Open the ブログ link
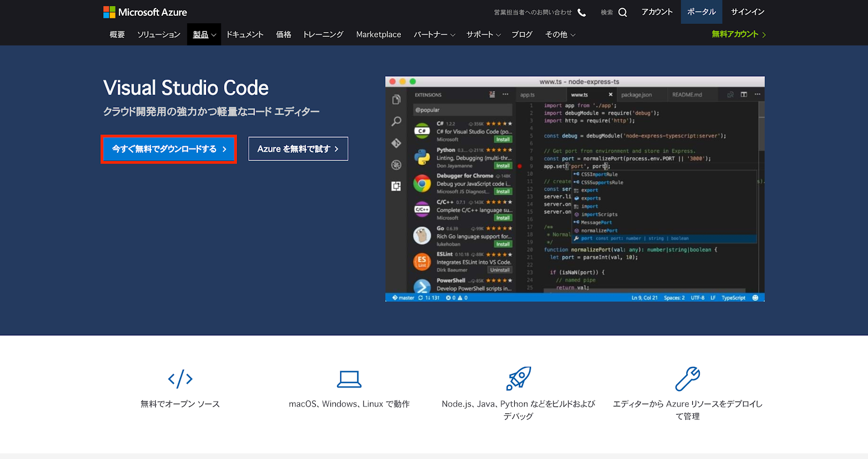The height and width of the screenshot is (459, 868). coord(522,34)
